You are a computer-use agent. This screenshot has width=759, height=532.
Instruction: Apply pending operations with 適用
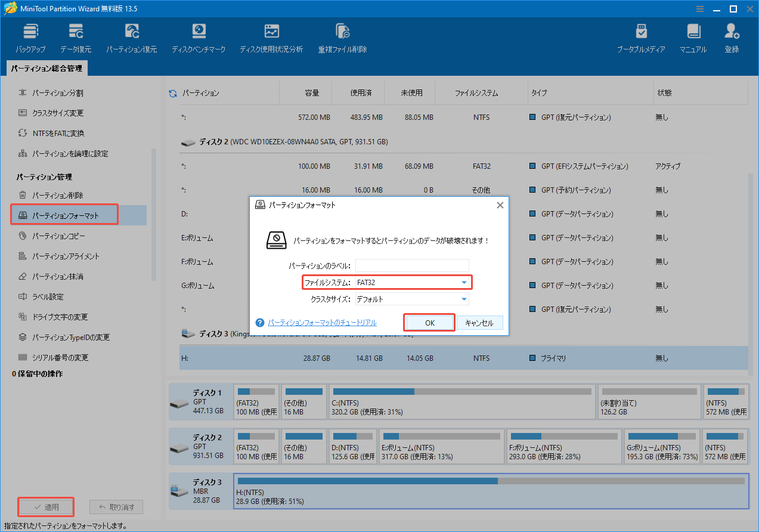point(45,506)
